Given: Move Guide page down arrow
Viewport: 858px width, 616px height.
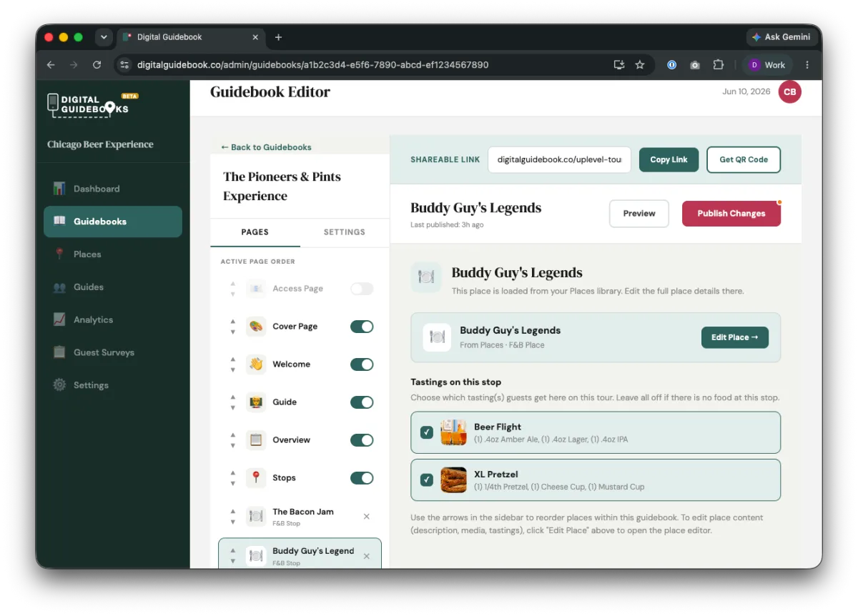Looking at the screenshot, I should click(x=232, y=407).
